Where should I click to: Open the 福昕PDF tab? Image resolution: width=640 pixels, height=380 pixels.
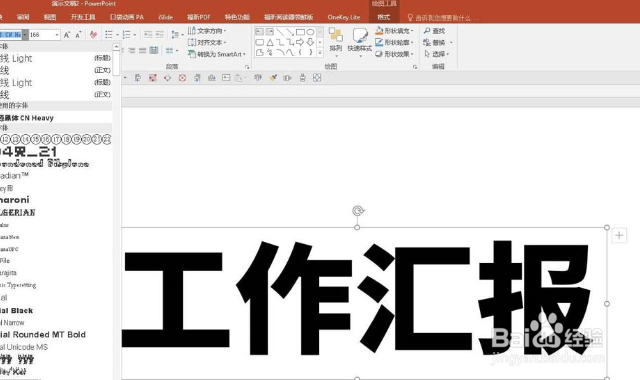[x=198, y=17]
